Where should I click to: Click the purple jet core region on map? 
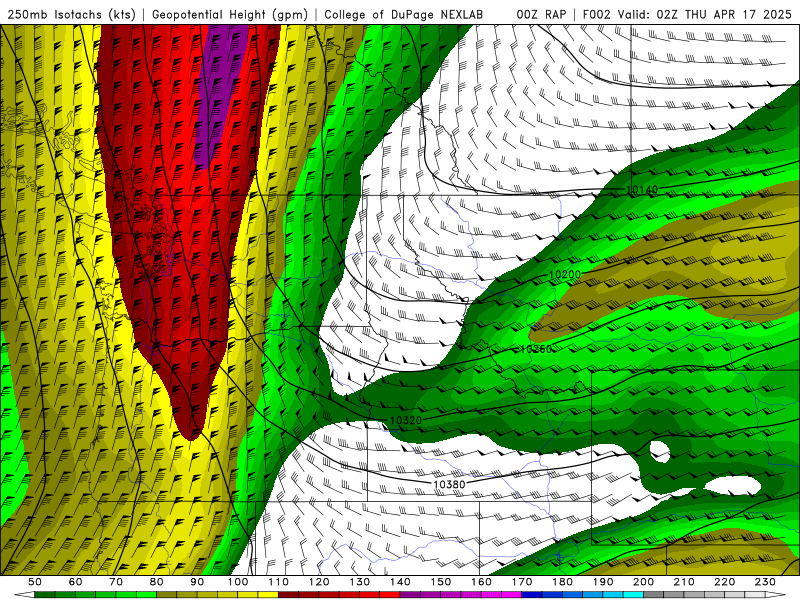(x=220, y=92)
